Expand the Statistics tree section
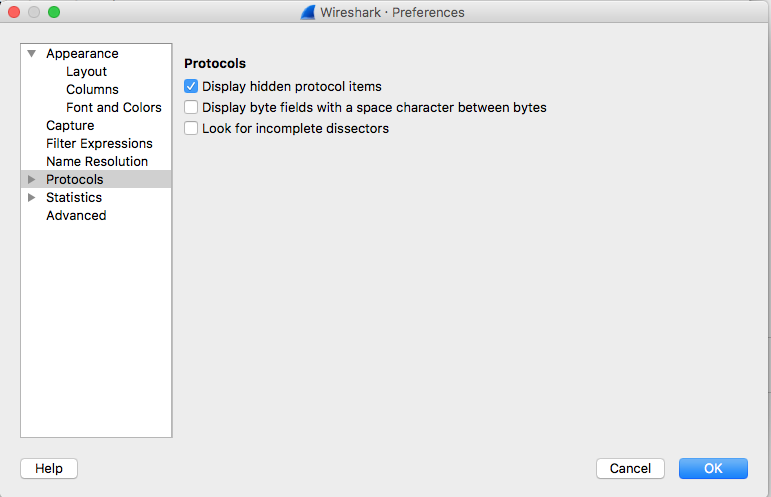The width and height of the screenshot is (771, 497). 32,198
